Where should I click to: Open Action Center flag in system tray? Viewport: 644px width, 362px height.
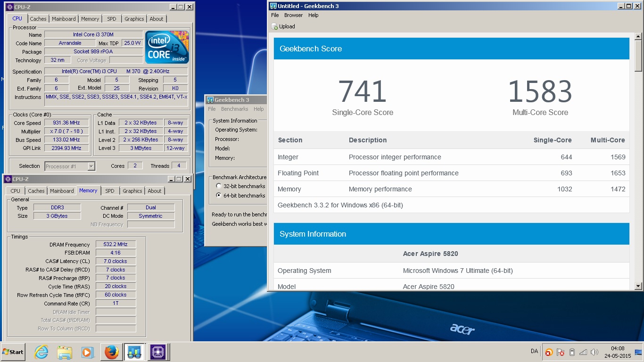click(561, 352)
